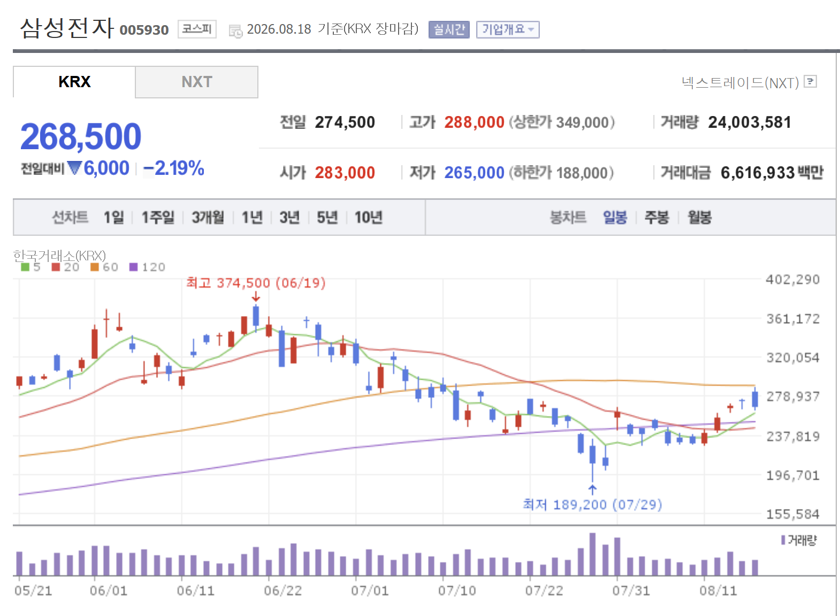Select the 월봉 monthly candle chart

(x=699, y=217)
